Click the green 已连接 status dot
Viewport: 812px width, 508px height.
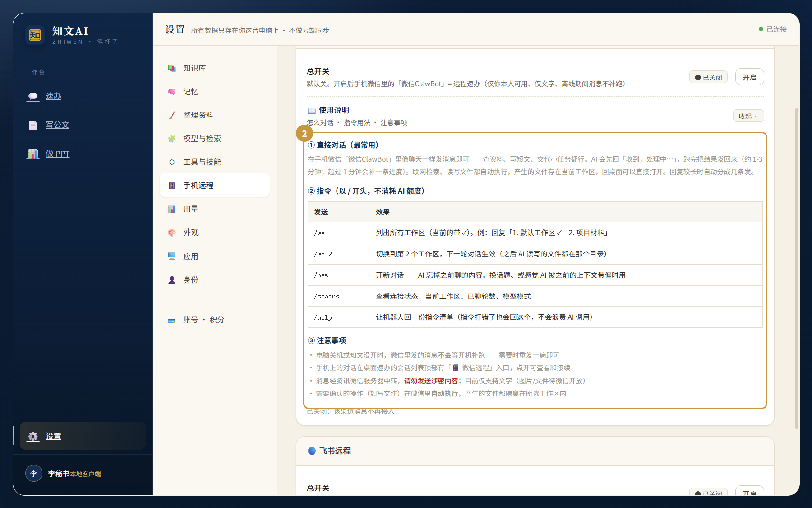761,29
